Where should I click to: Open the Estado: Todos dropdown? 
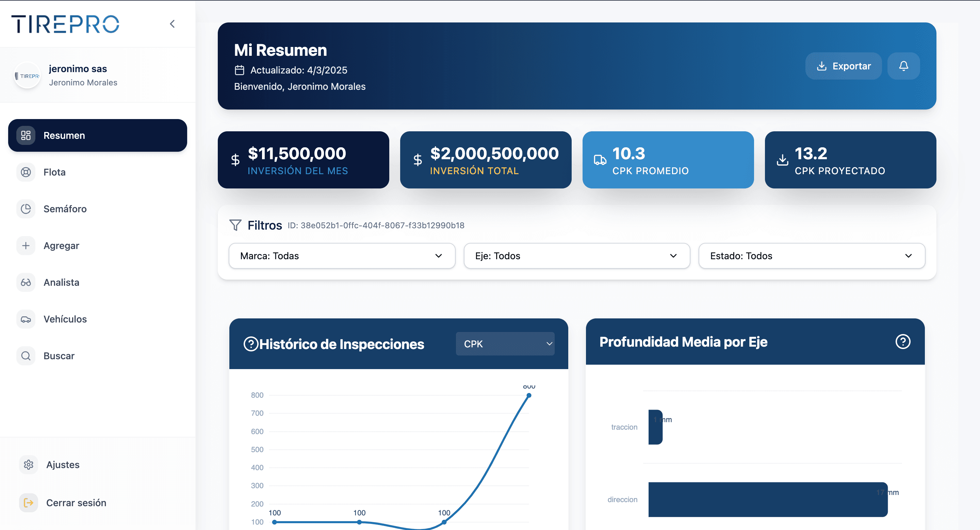tap(812, 256)
